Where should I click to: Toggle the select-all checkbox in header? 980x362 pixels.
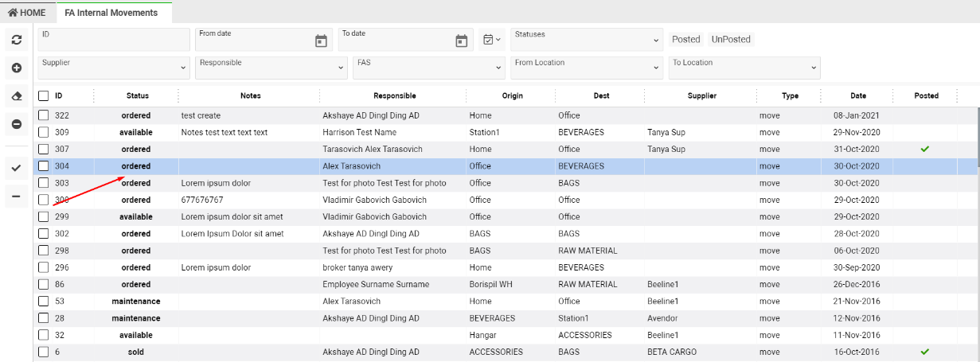coord(44,95)
